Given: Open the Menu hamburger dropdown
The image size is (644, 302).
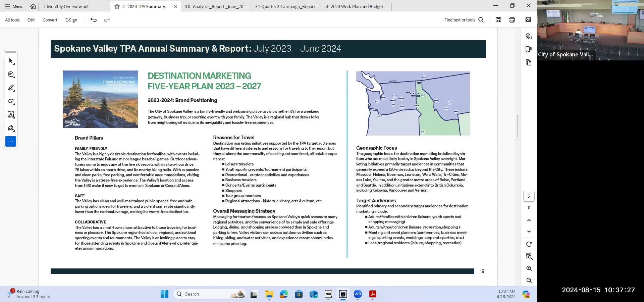Looking at the screenshot, I should 14,6.
